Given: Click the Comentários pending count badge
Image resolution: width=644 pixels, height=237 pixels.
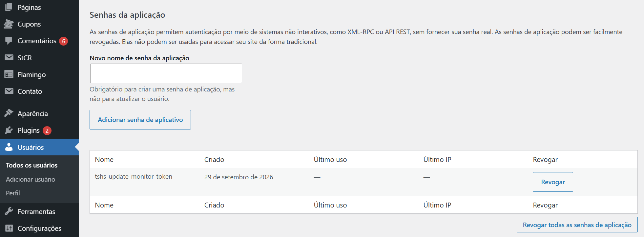Looking at the screenshot, I should coord(64,41).
